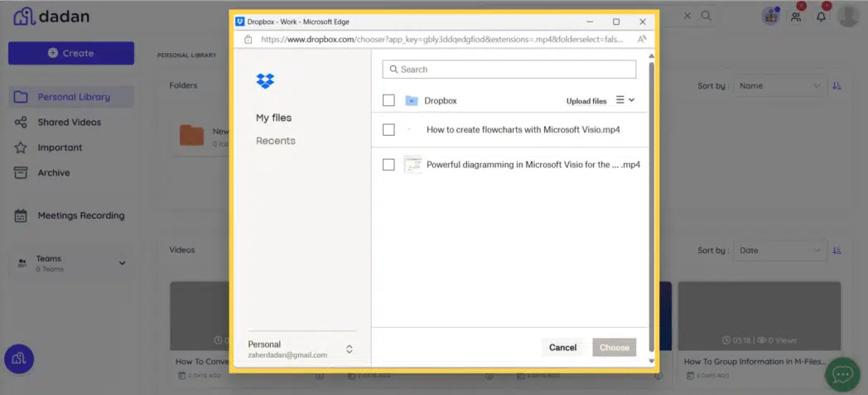Switch to My files section
The image size is (868, 395).
[x=273, y=118]
